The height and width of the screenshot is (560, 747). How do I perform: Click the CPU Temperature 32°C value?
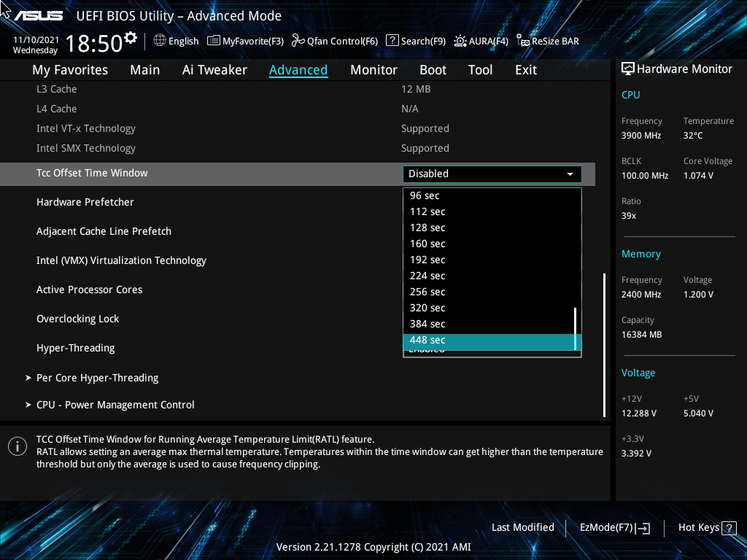693,136
